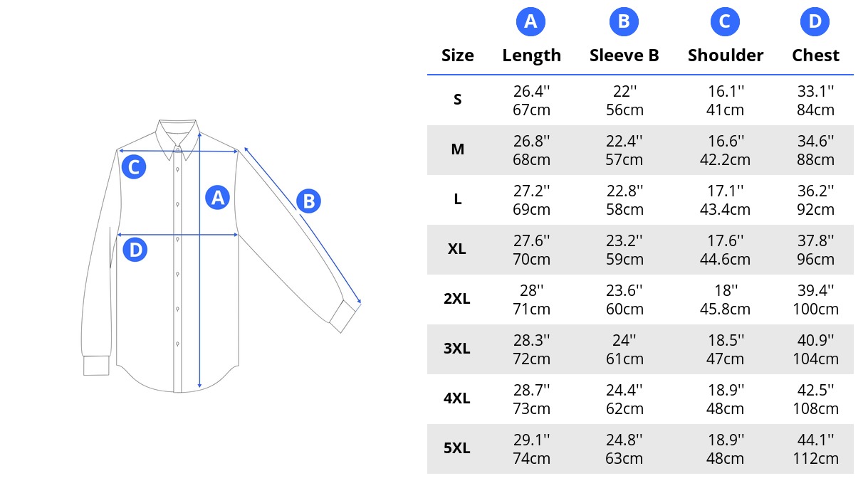The height and width of the screenshot is (498, 868).
Task: Click the Length column header
Action: coord(532,55)
